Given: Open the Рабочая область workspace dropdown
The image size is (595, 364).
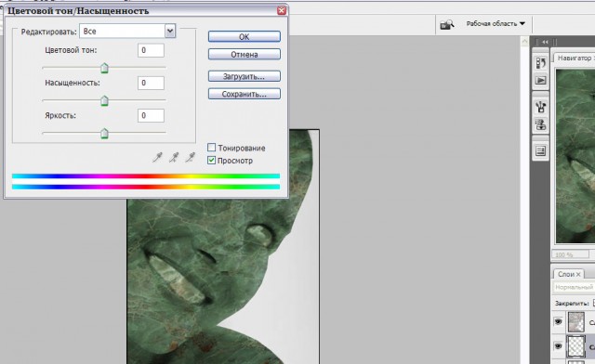Looking at the screenshot, I should click(x=496, y=23).
